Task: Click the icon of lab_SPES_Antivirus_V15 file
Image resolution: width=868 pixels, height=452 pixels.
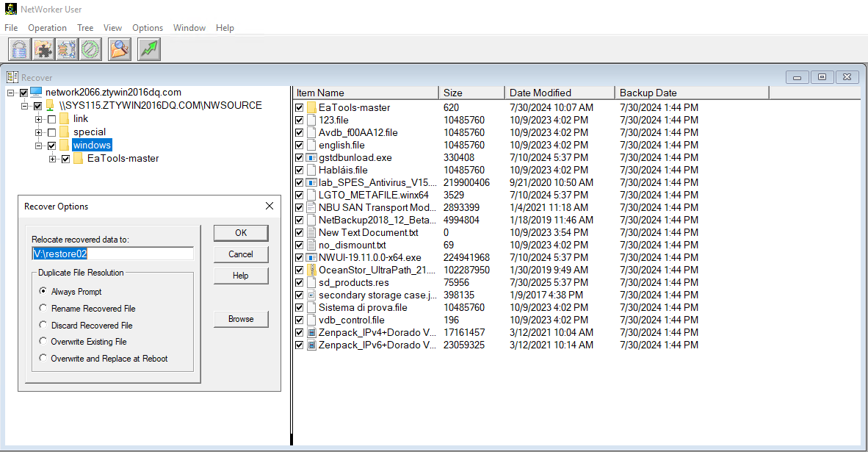Action: pos(311,183)
